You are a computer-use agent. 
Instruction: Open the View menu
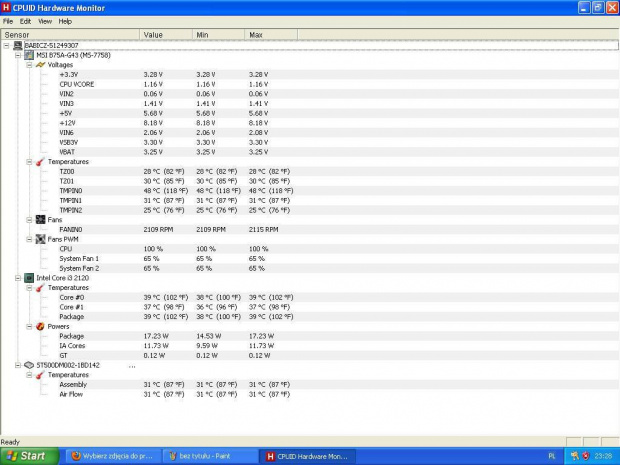(45, 21)
